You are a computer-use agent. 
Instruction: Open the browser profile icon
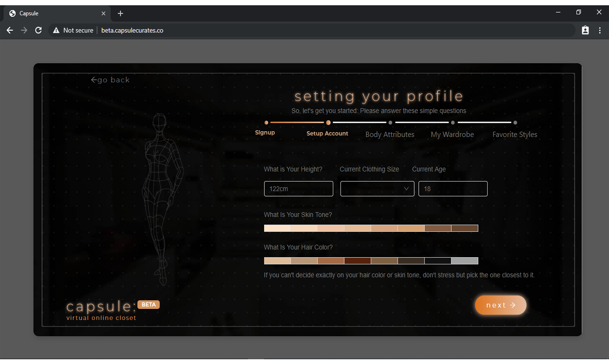coord(585,30)
